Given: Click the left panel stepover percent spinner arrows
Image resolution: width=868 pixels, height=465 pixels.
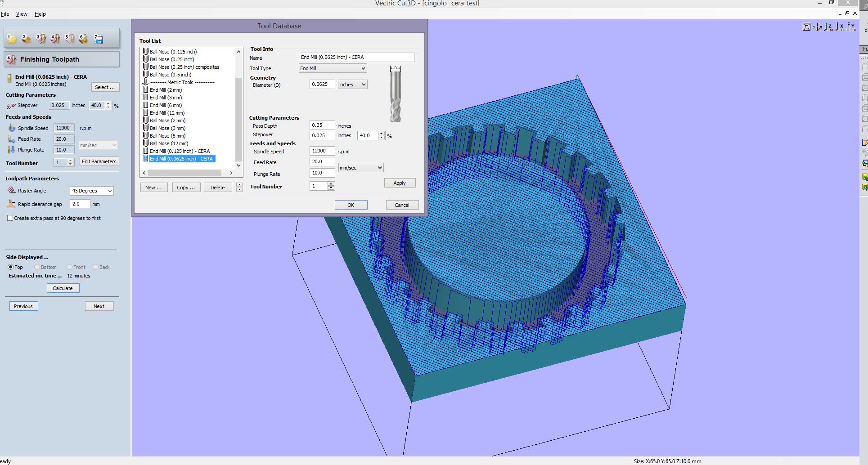Looking at the screenshot, I should coord(108,105).
